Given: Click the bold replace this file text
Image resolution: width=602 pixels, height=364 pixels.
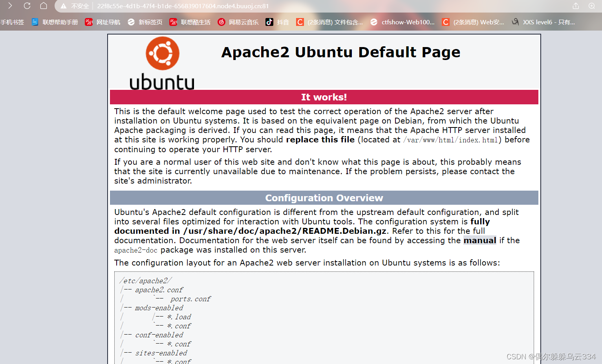Looking at the screenshot, I should pyautogui.click(x=320, y=140).
